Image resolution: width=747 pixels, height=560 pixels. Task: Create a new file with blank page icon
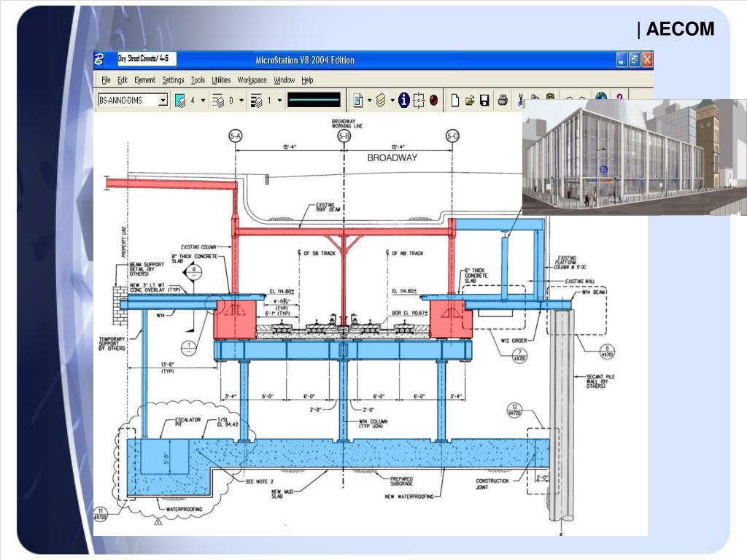tap(455, 100)
